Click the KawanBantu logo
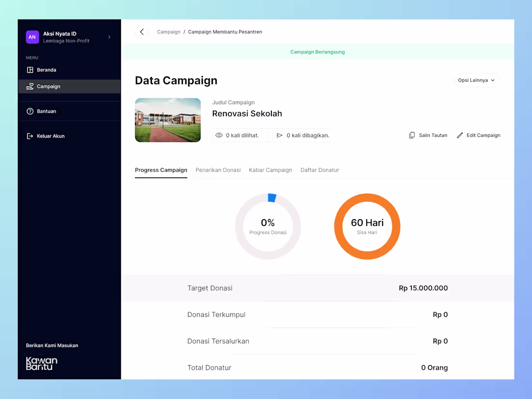Viewport: 532px width, 399px height. [x=42, y=363]
